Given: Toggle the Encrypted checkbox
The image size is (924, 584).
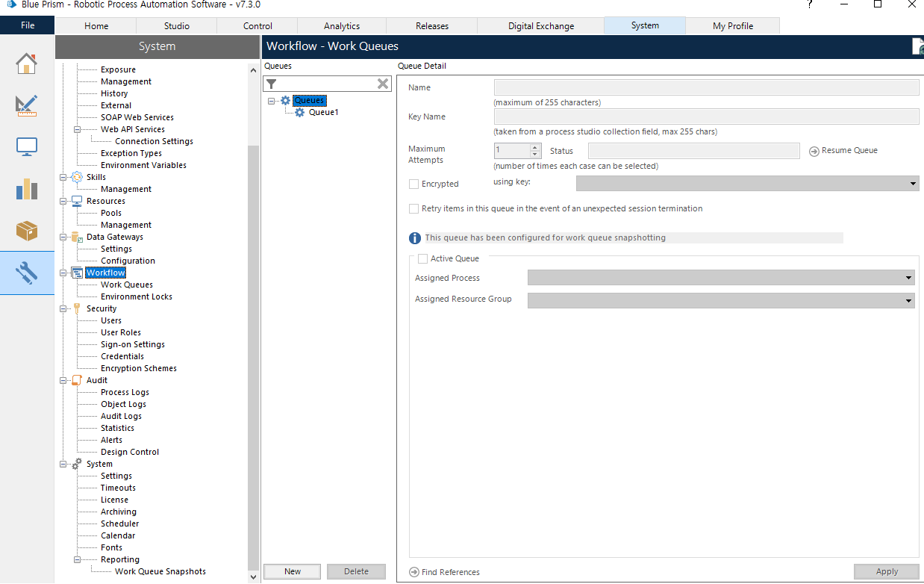Looking at the screenshot, I should 413,184.
